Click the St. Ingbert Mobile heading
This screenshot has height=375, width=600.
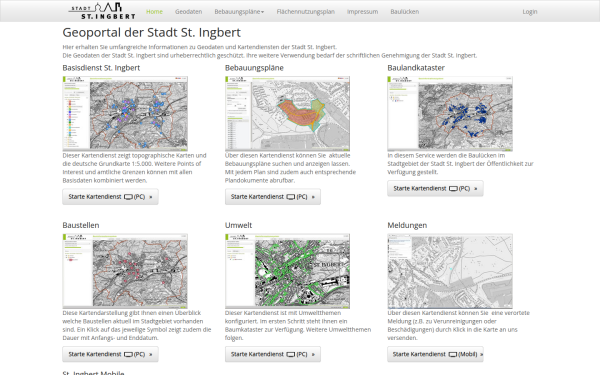tap(93, 372)
